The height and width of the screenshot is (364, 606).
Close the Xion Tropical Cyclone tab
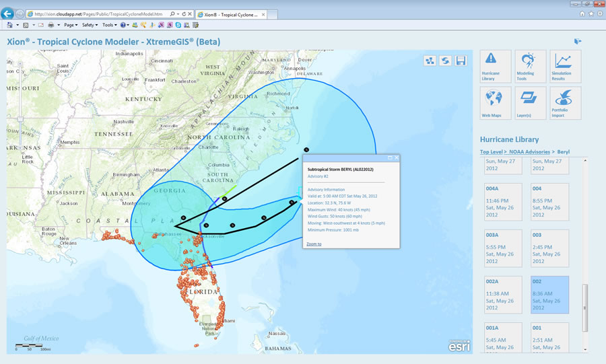(263, 15)
